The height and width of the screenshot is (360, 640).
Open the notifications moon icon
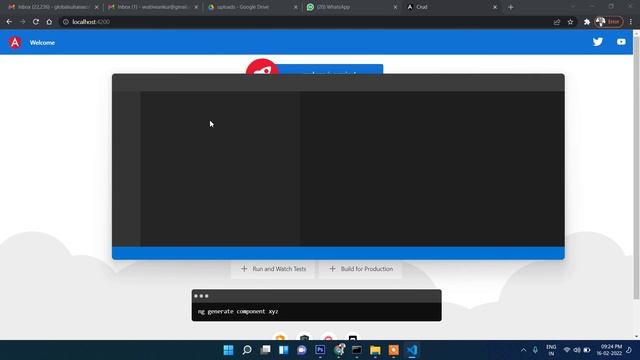629,350
